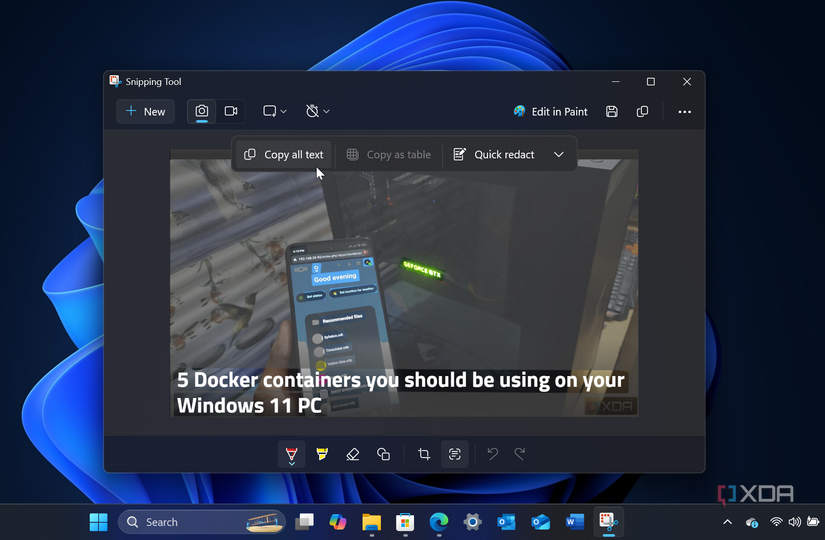Select the red Ballpoint pen tool
This screenshot has height=540, width=825.
click(291, 454)
